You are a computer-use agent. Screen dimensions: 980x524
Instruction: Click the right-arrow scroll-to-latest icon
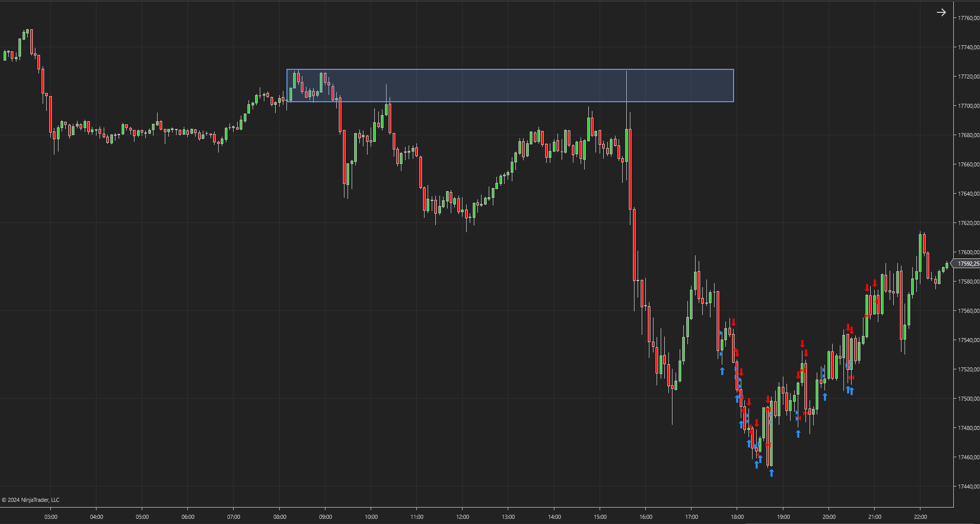click(x=941, y=12)
